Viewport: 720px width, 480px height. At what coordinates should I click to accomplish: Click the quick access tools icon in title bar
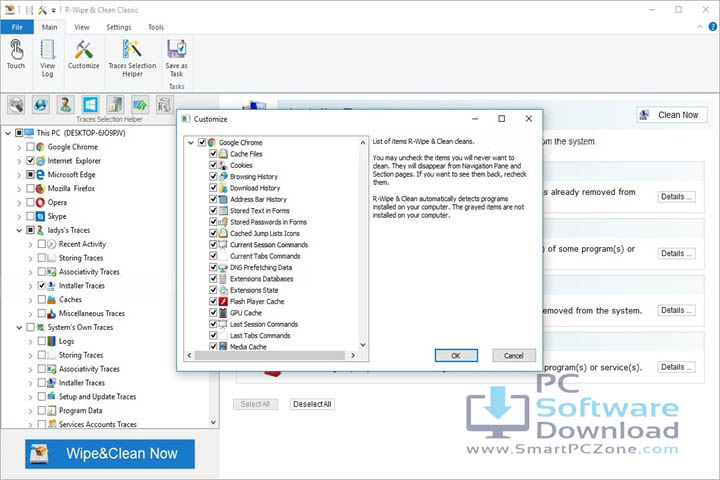click(x=43, y=10)
